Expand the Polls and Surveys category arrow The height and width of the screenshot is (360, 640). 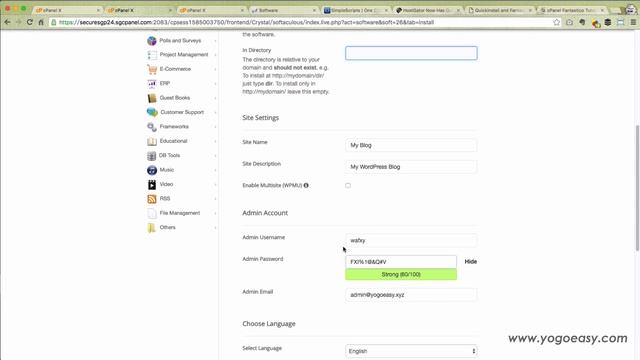click(215, 41)
